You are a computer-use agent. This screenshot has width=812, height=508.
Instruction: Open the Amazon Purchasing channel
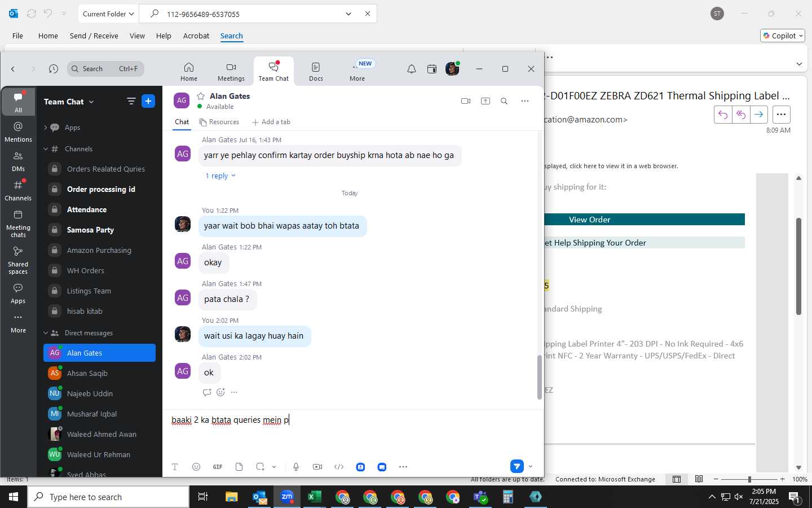[99, 250]
